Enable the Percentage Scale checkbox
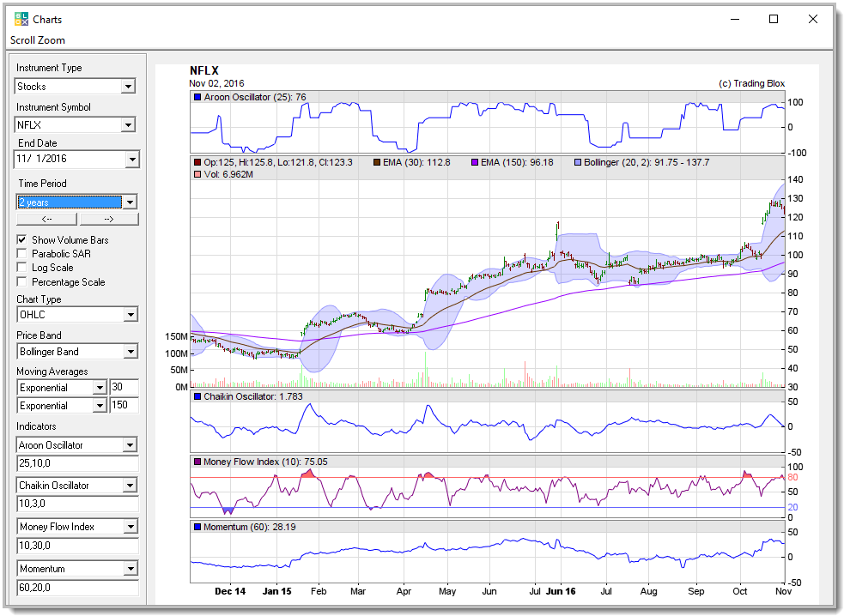The image size is (844, 616). click(x=22, y=282)
